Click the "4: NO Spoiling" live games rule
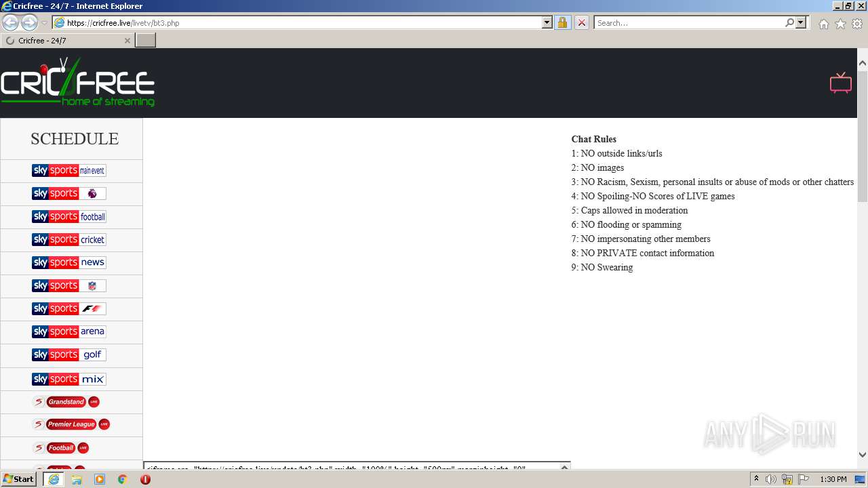 coord(652,197)
